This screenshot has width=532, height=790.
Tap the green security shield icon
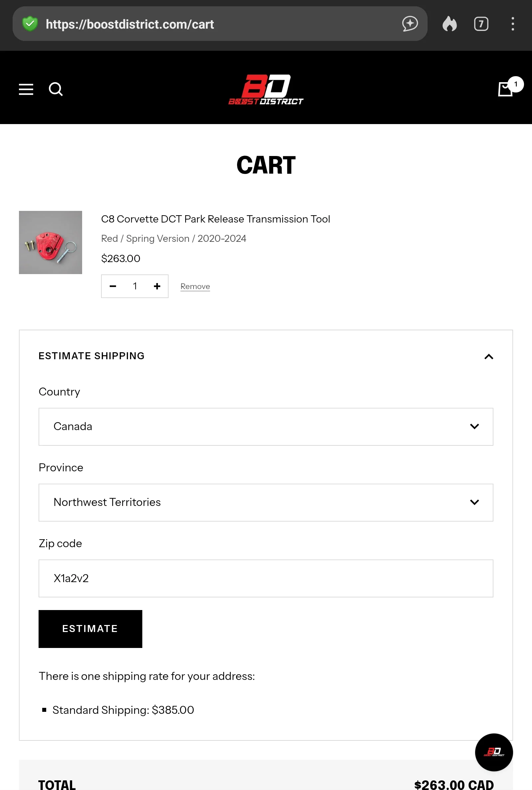tap(30, 24)
